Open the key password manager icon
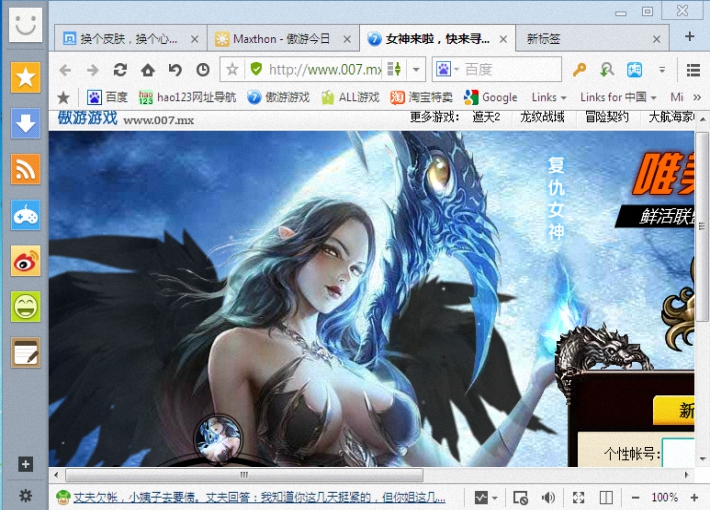Viewport: 710px width, 510px height. click(x=579, y=69)
